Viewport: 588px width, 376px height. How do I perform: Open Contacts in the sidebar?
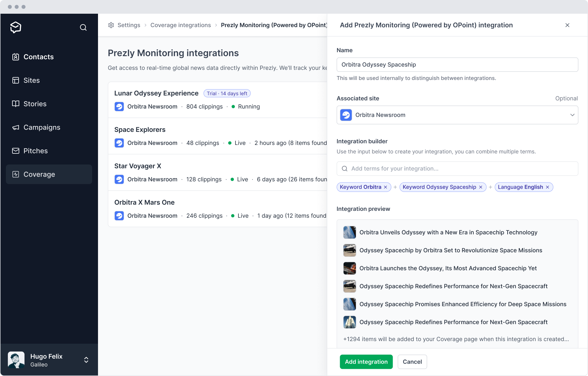click(x=39, y=57)
